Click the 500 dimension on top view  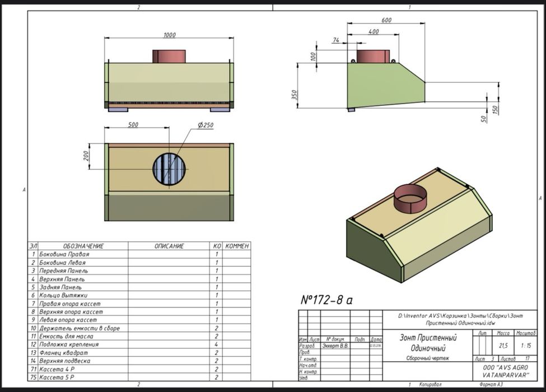pos(133,125)
